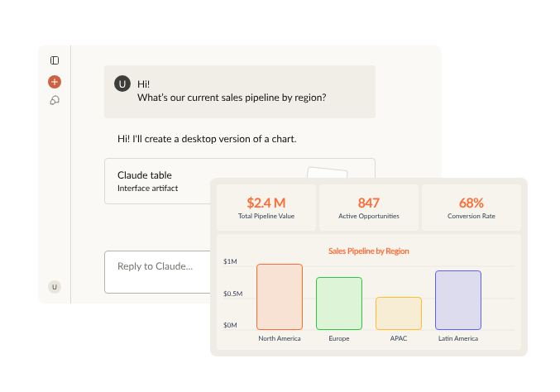Select the purple Latin America bar
This screenshot has width=560, height=392.
[458, 300]
